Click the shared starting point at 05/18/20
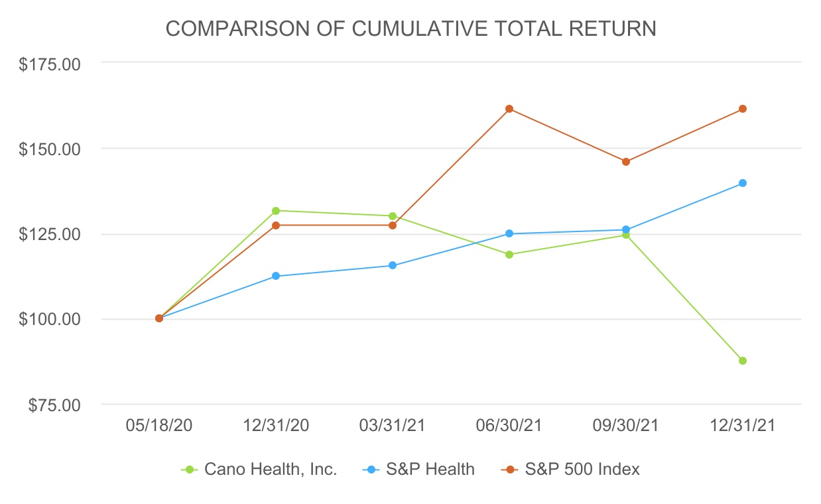821x504 pixels. point(159,318)
